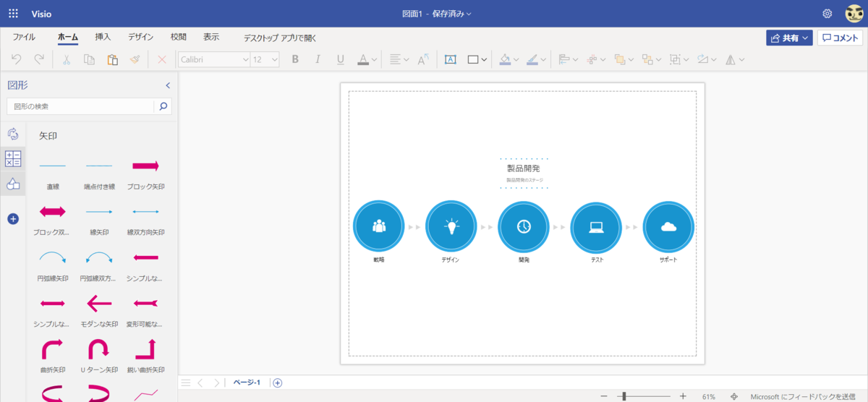Click the ページ-1 page tab

coord(247,382)
